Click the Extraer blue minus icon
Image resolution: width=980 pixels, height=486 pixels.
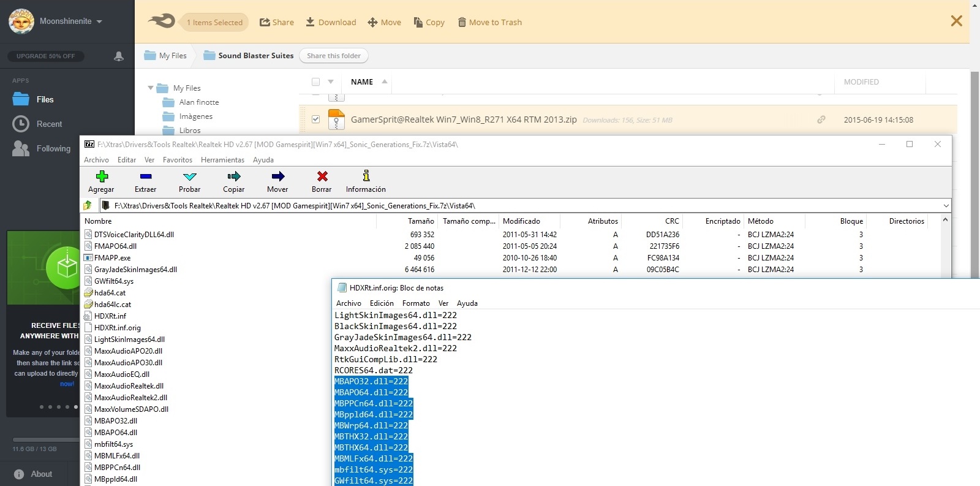(x=146, y=177)
